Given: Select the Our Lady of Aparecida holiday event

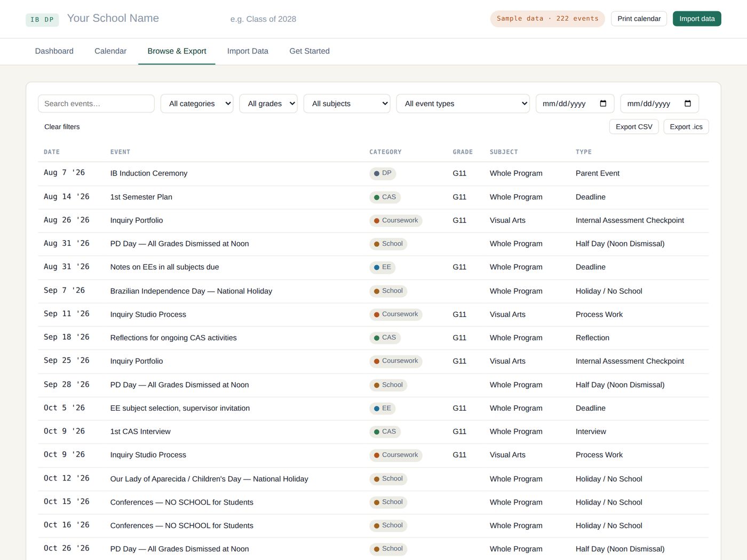Looking at the screenshot, I should (x=209, y=479).
